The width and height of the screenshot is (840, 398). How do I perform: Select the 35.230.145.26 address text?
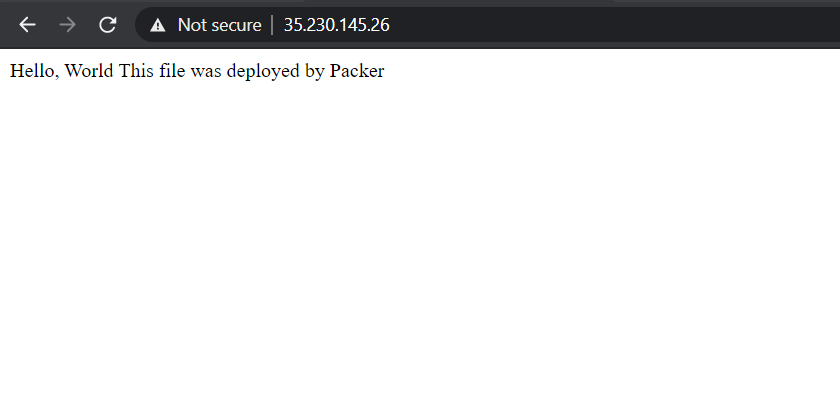point(336,25)
